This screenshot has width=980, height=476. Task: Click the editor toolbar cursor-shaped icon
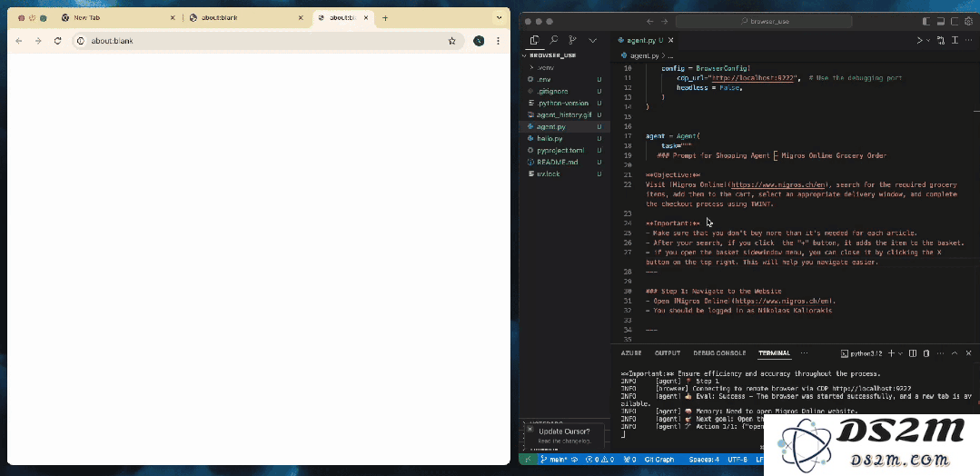coord(955,40)
